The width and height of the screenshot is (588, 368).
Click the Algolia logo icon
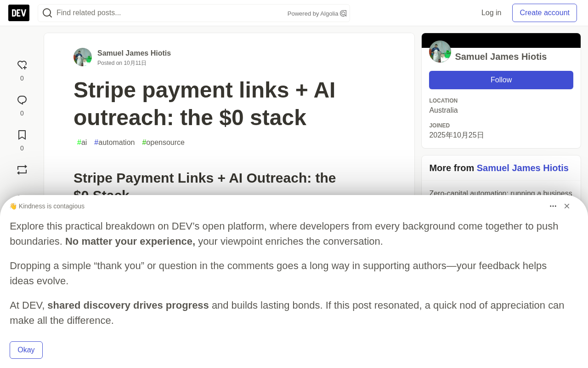pyautogui.click(x=343, y=13)
